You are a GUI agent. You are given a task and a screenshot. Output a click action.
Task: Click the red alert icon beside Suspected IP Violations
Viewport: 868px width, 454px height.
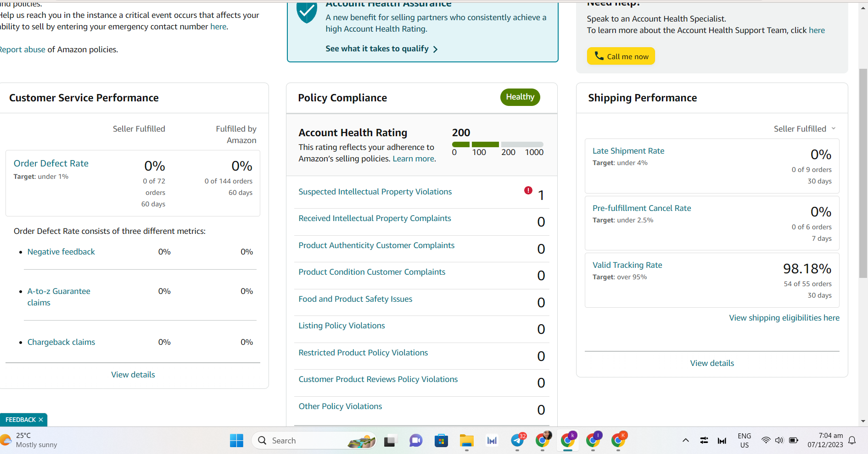pyautogui.click(x=528, y=190)
